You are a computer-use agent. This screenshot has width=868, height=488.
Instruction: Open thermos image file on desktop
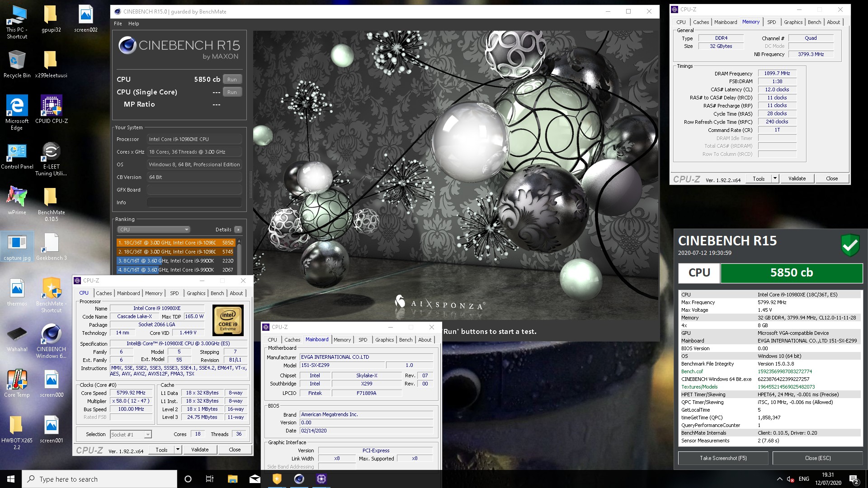pos(17,292)
